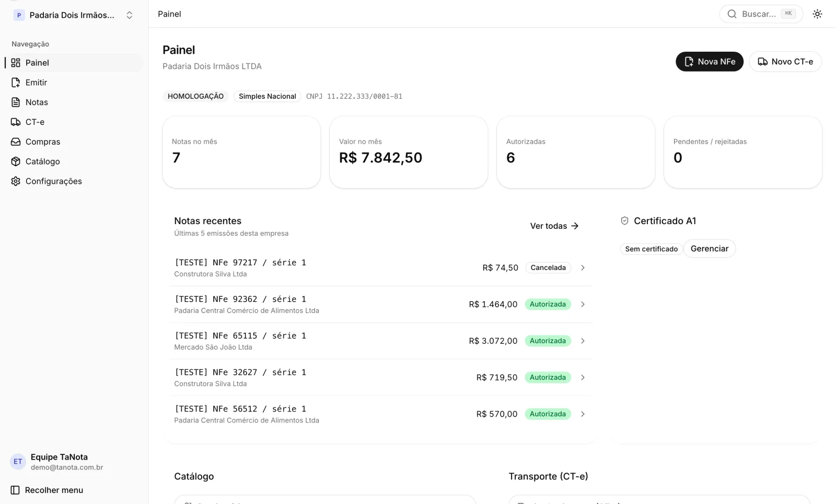Click the Recolher menu panel icon
The height and width of the screenshot is (504, 836).
(x=15, y=490)
